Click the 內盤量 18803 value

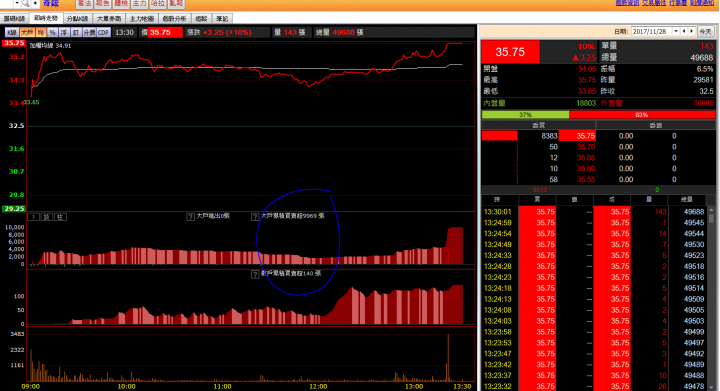click(x=586, y=103)
